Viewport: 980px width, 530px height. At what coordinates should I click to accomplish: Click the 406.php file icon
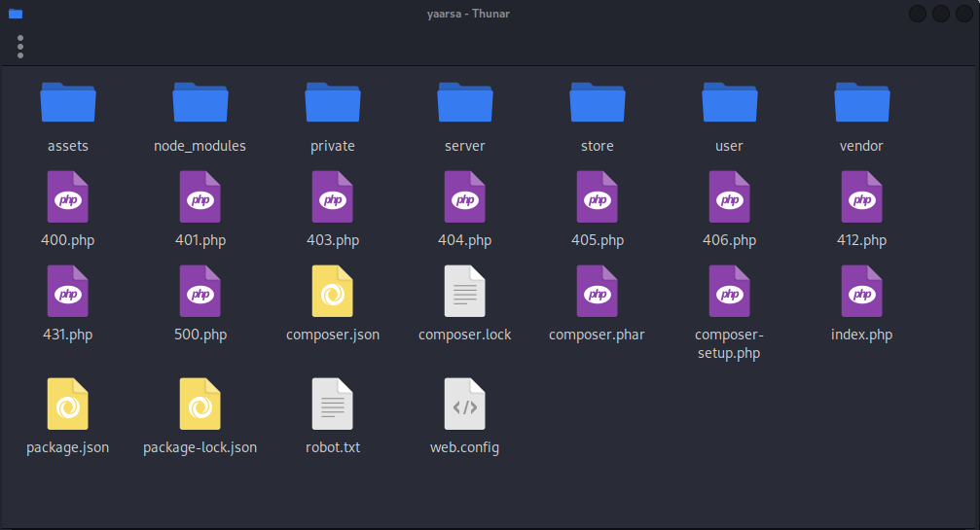tap(729, 196)
